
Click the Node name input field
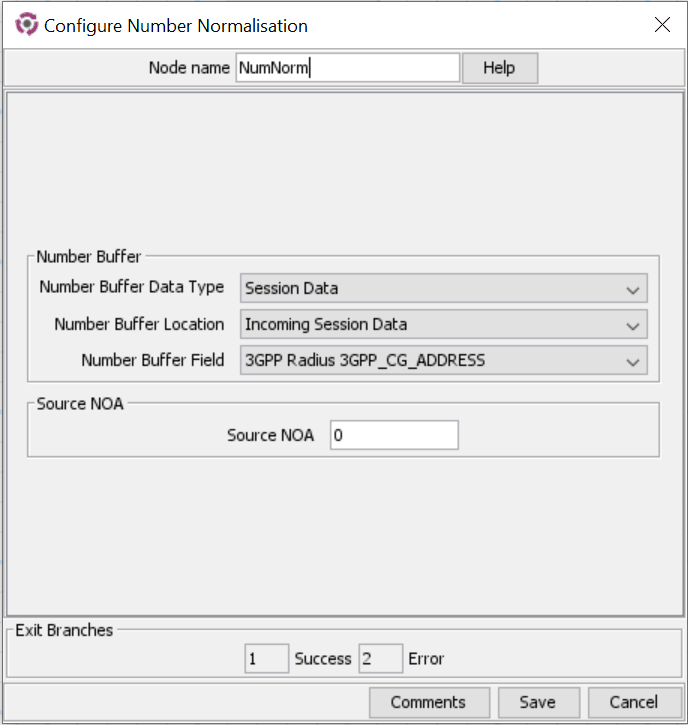tap(348, 68)
